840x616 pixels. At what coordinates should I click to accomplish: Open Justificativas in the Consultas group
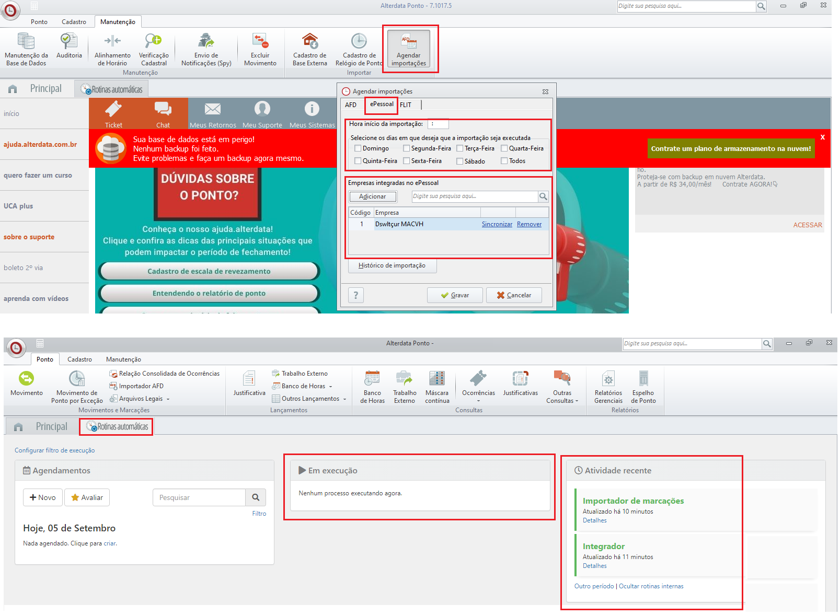[x=521, y=383]
